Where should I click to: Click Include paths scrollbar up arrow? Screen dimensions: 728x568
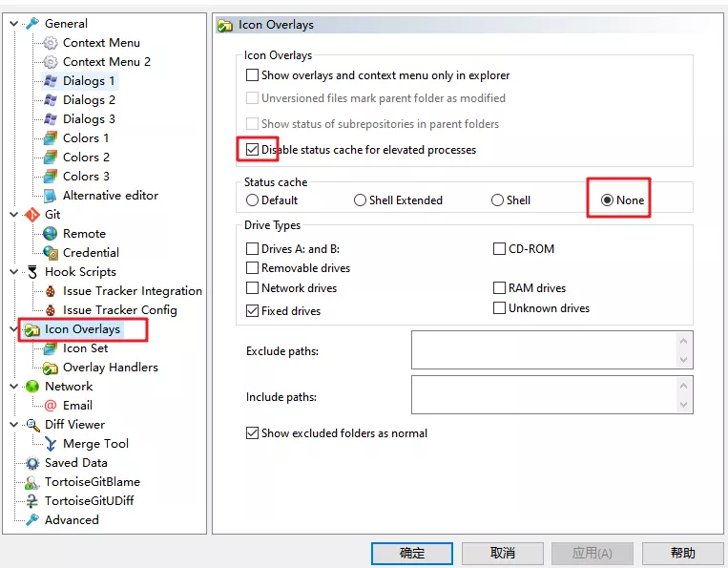pyautogui.click(x=683, y=386)
